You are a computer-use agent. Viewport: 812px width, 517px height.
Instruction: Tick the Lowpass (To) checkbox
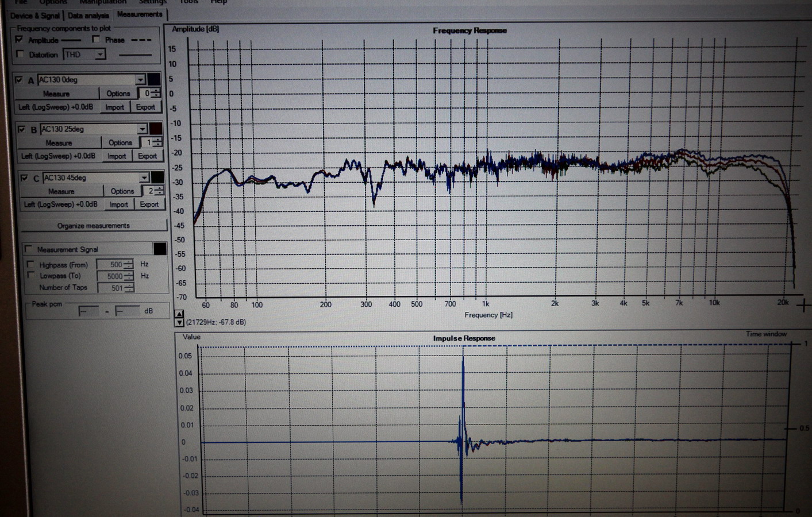[30, 276]
